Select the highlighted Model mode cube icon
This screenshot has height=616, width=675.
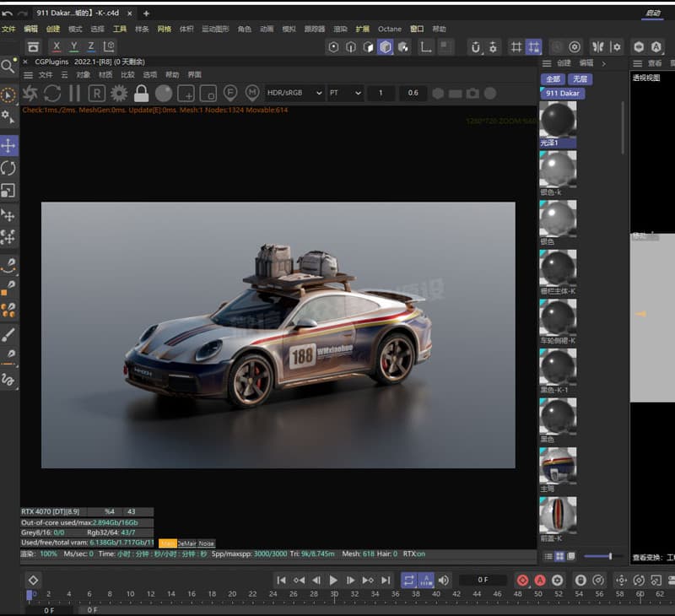[386, 47]
